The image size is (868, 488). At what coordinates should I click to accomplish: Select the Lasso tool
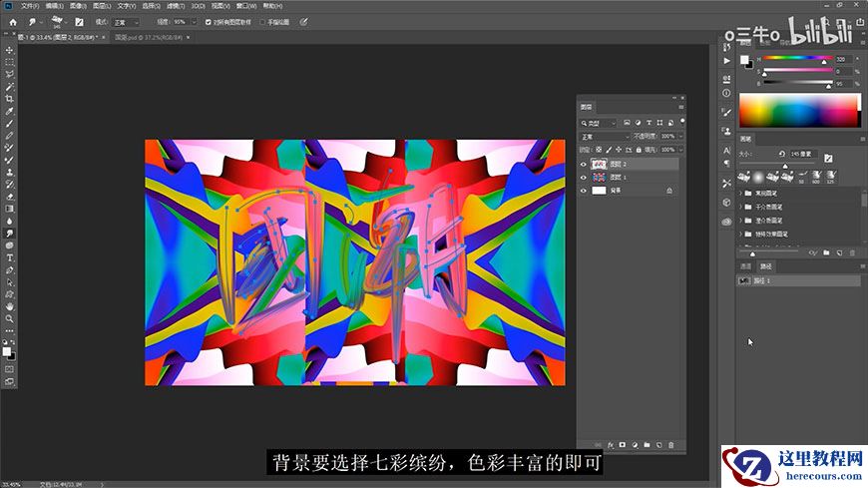coord(9,74)
